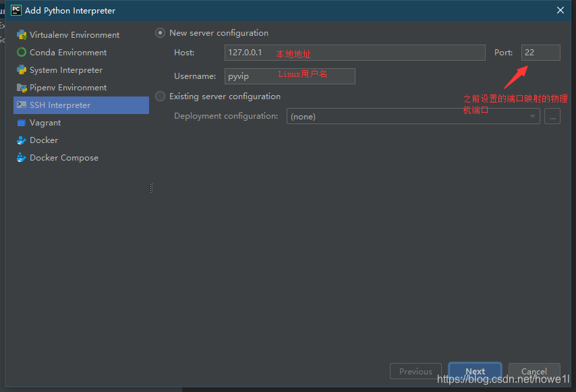
Task: Open the Deployment configuration dropdown
Action: pyautogui.click(x=413, y=117)
